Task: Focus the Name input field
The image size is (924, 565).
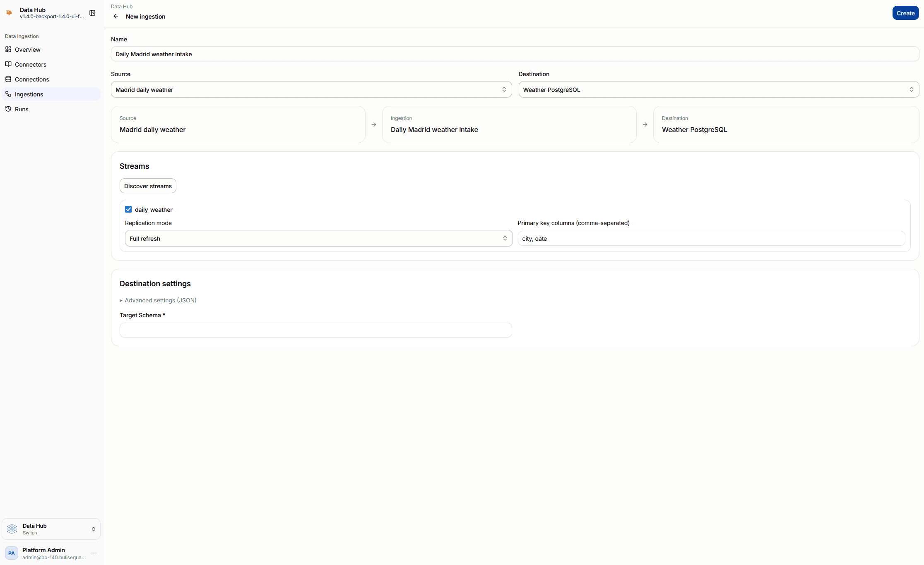Action: tap(515, 54)
